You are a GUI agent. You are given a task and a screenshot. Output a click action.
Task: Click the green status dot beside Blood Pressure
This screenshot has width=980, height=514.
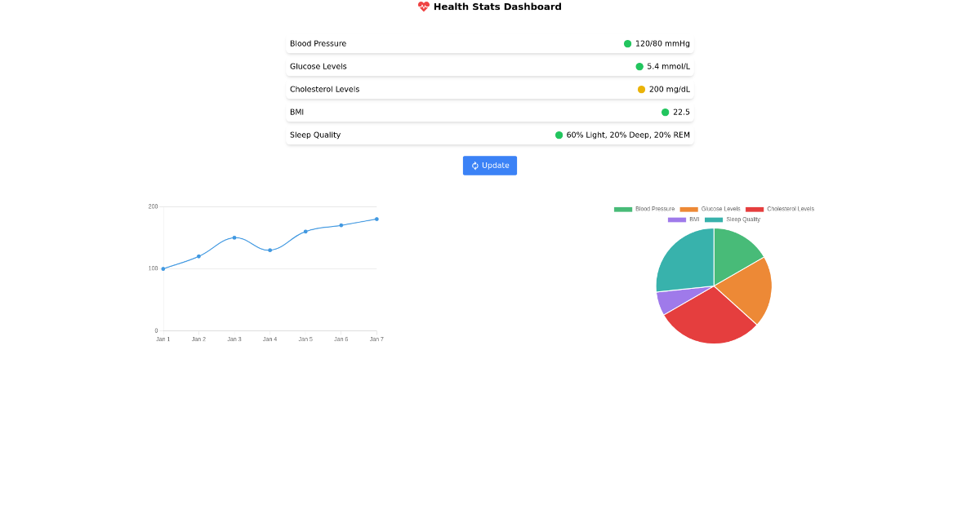pyautogui.click(x=628, y=43)
